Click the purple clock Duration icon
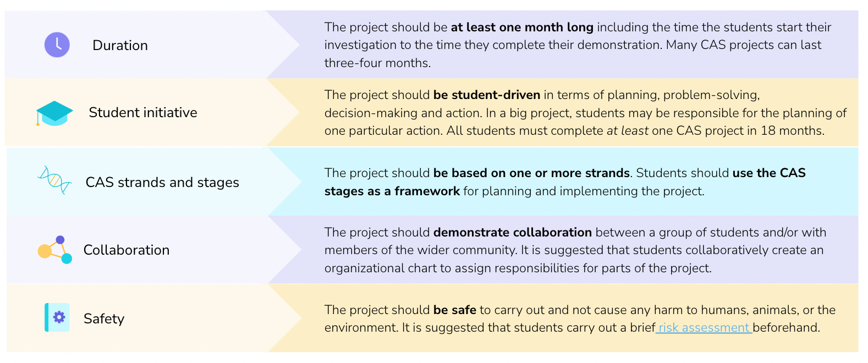868x363 pixels. (57, 45)
